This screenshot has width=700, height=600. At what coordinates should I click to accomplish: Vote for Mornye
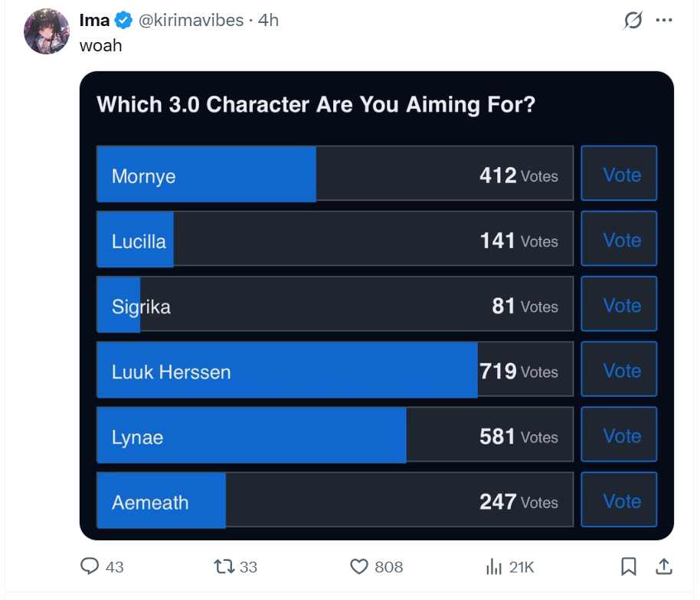[x=619, y=175]
